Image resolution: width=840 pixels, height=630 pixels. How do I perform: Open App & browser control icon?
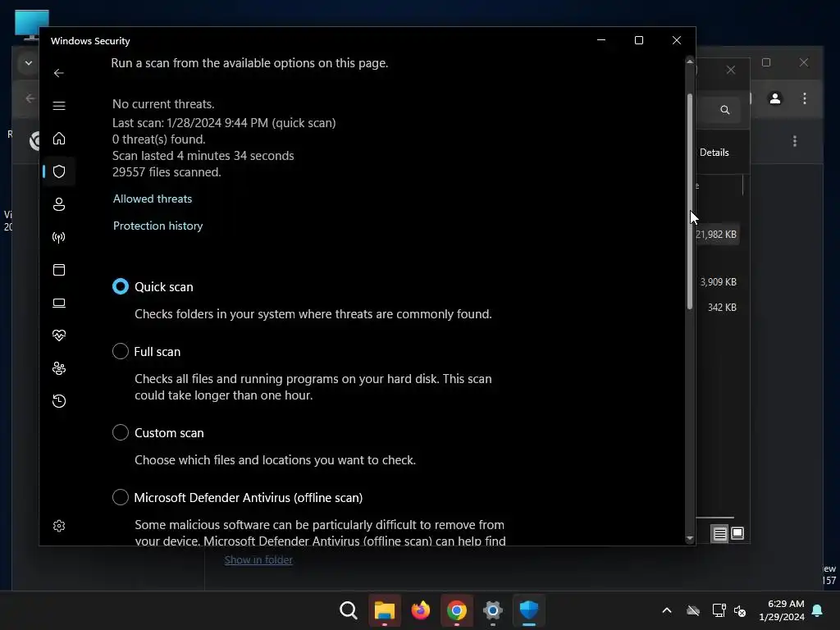click(59, 269)
